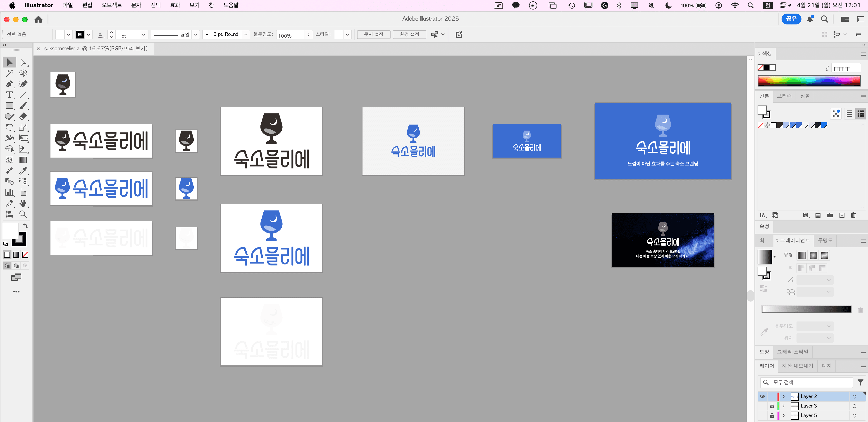
Task: Select the Paintbrush tool
Action: tap(23, 105)
